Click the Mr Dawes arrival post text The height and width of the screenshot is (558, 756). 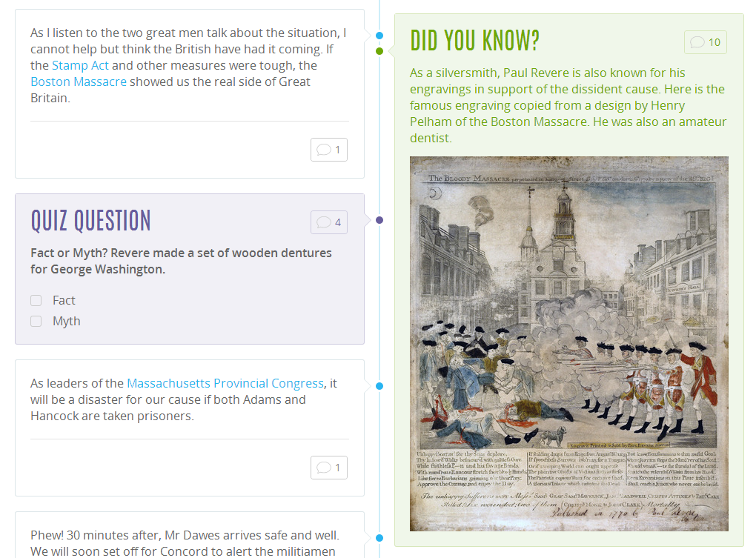click(185, 542)
